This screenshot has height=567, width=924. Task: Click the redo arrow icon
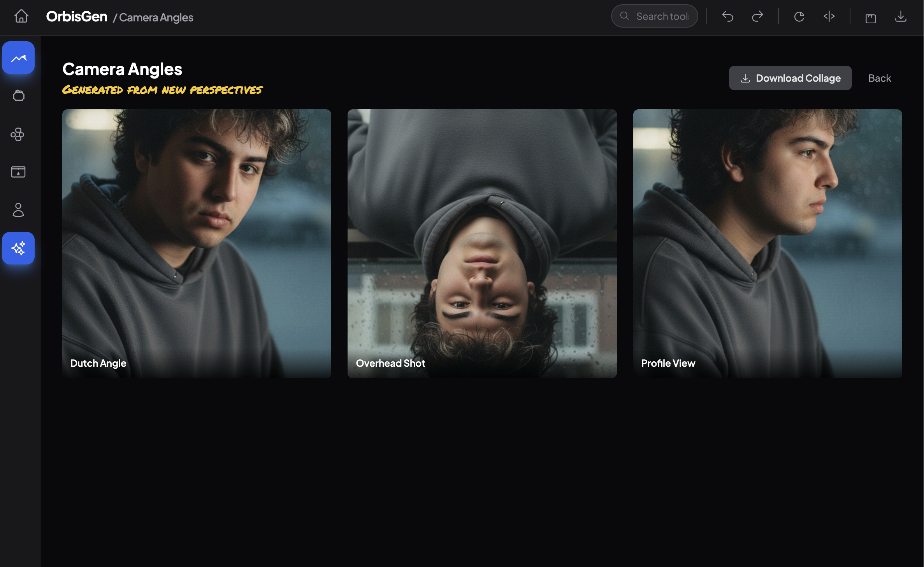pos(757,16)
